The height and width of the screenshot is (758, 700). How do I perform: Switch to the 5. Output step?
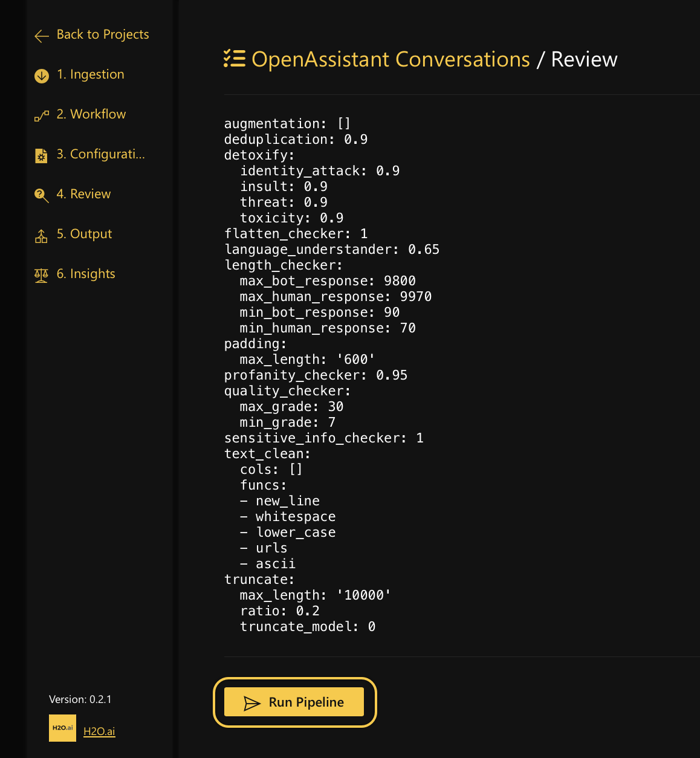pos(84,234)
